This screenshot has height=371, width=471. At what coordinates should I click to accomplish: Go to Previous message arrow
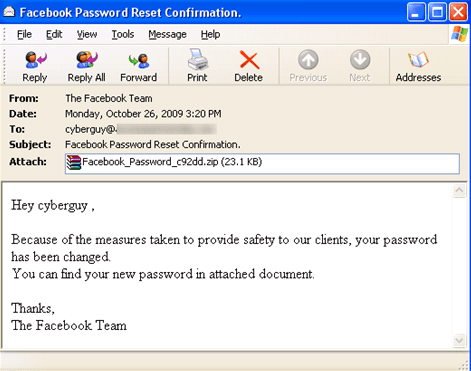[x=308, y=60]
